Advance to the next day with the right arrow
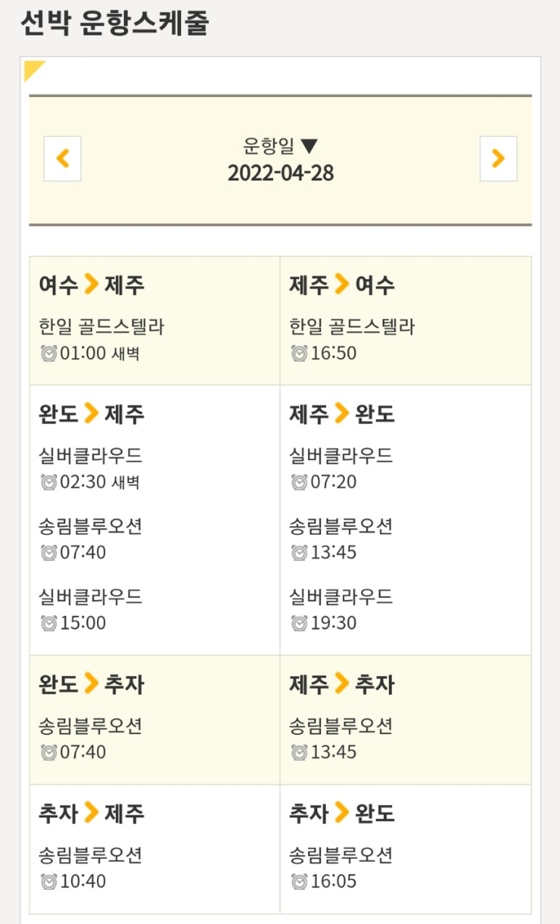The height and width of the screenshot is (924, 560). 498,159
